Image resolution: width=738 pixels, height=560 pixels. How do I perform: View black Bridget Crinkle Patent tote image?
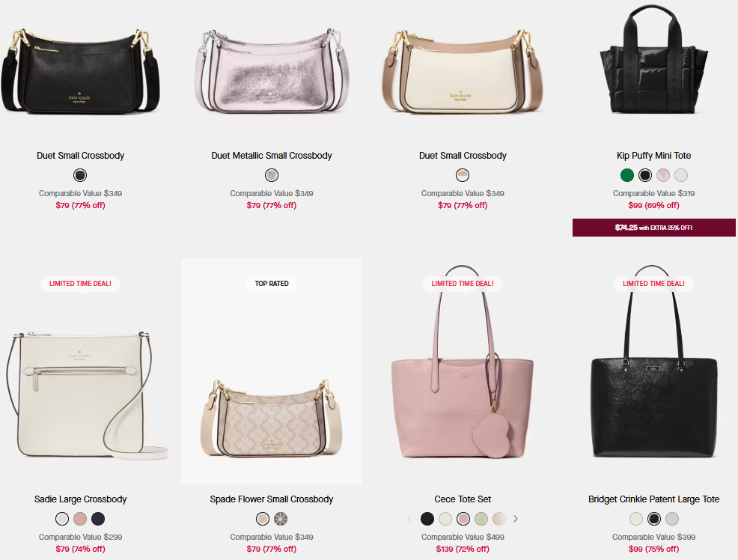pyautogui.click(x=653, y=372)
